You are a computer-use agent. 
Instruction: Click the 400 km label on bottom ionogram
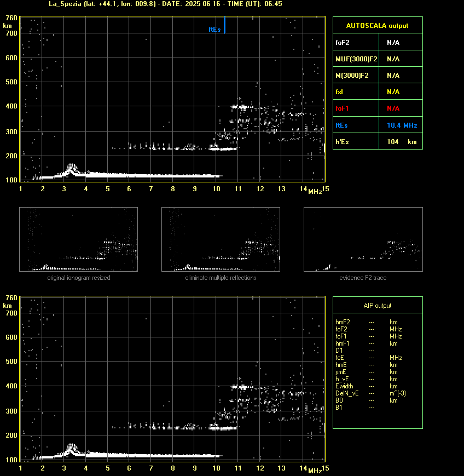pos(11,386)
